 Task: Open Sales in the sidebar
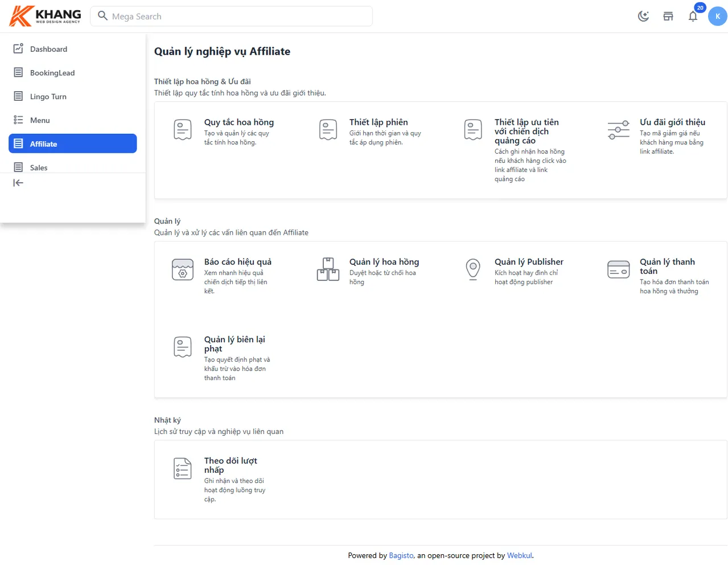pos(73,167)
